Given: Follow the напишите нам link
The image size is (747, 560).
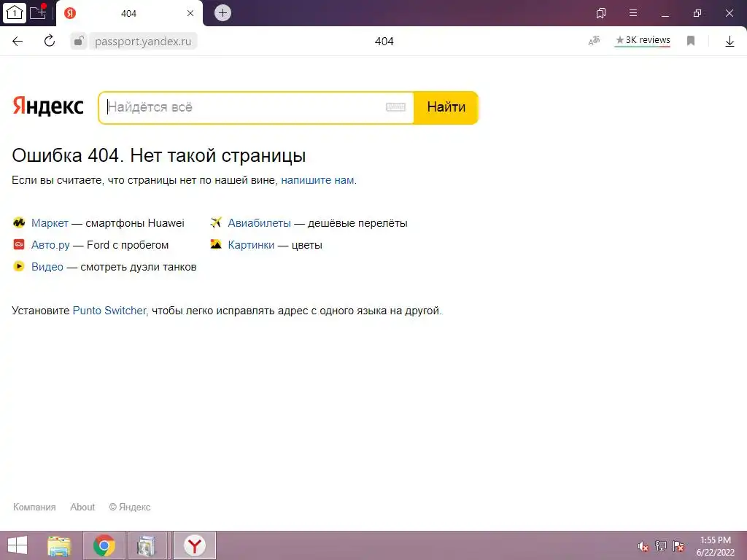Looking at the screenshot, I should [x=317, y=181].
